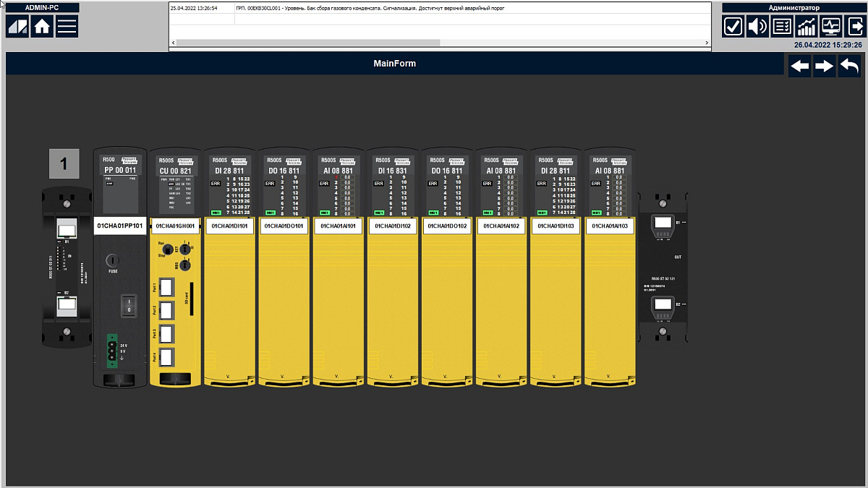
Task: Select module label 01CHA01AI103
Action: [609, 226]
